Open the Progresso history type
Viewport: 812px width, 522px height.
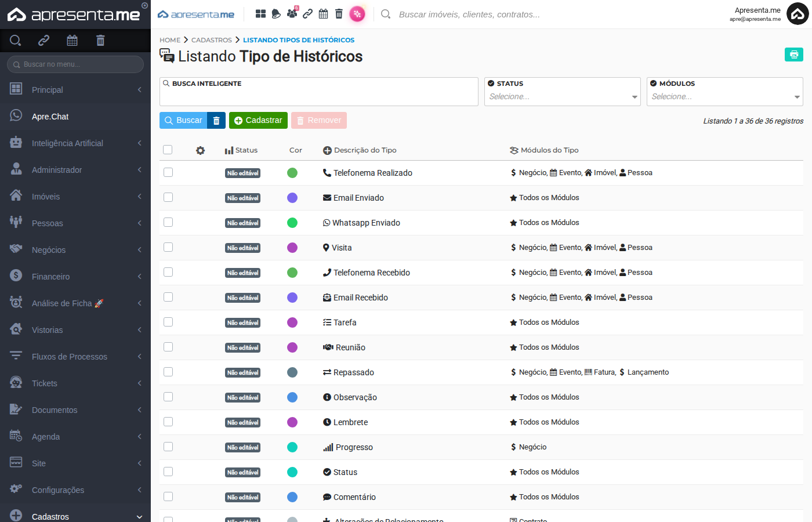[354, 447]
